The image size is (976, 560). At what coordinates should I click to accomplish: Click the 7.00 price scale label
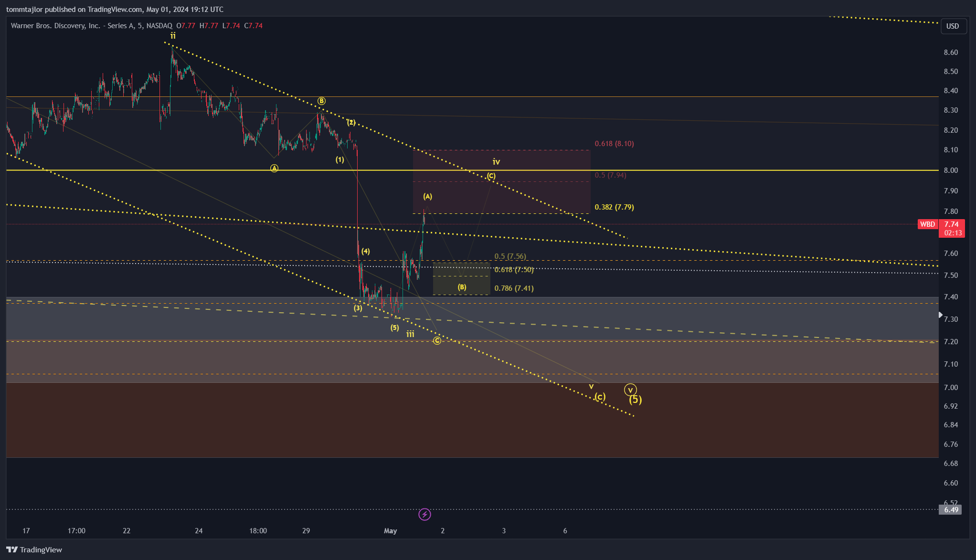(x=951, y=387)
